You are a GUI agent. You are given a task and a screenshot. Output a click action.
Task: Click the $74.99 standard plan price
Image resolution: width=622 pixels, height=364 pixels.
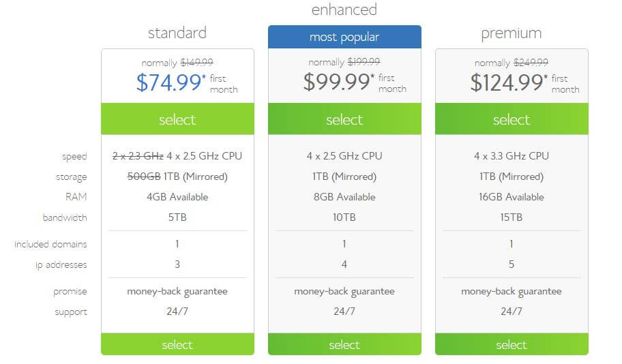pyautogui.click(x=169, y=82)
